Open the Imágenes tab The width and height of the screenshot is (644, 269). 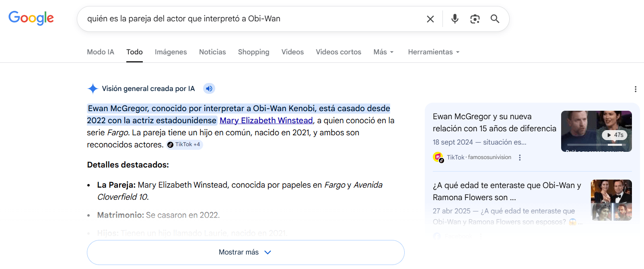tap(171, 52)
